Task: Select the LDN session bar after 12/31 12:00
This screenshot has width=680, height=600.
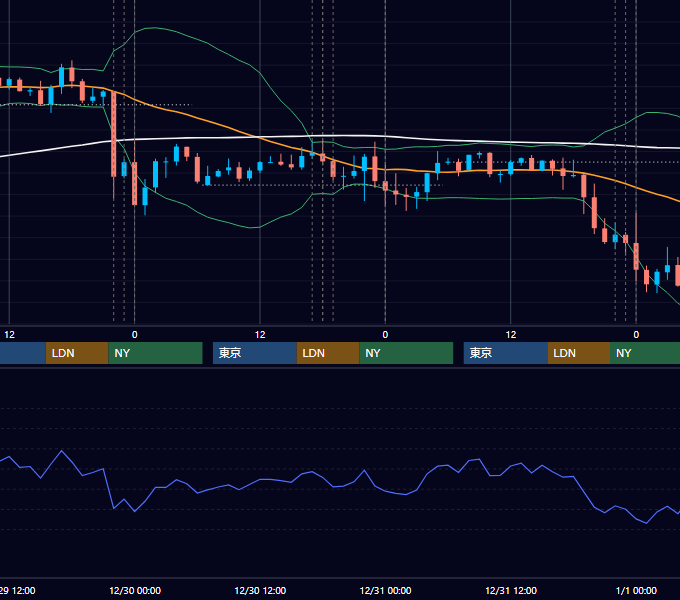Action: click(579, 353)
